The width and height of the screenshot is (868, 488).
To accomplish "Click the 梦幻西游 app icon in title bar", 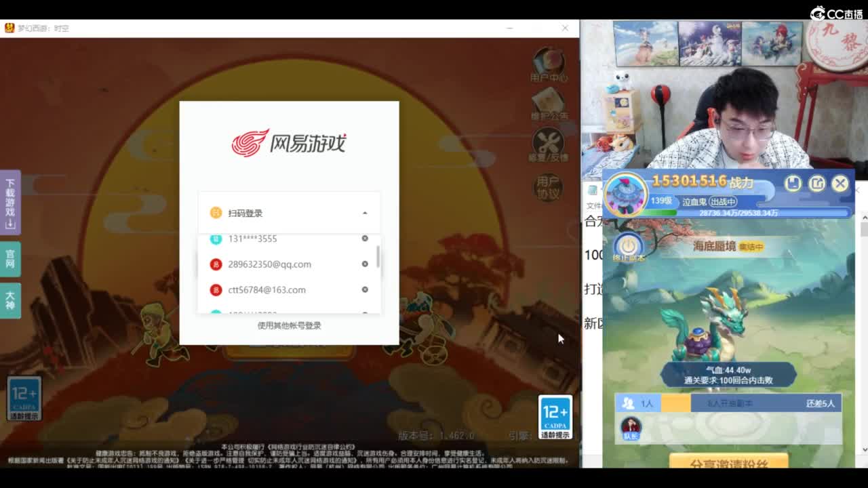I will pos(9,28).
